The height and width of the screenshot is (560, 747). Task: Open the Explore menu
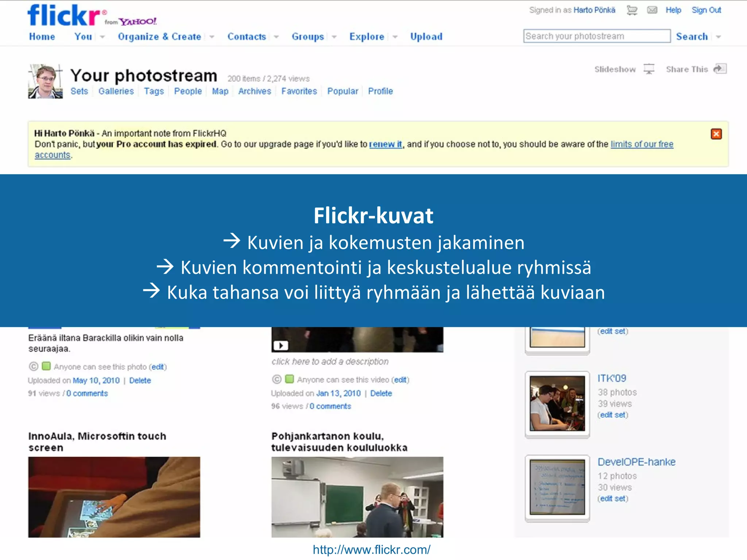coord(367,36)
